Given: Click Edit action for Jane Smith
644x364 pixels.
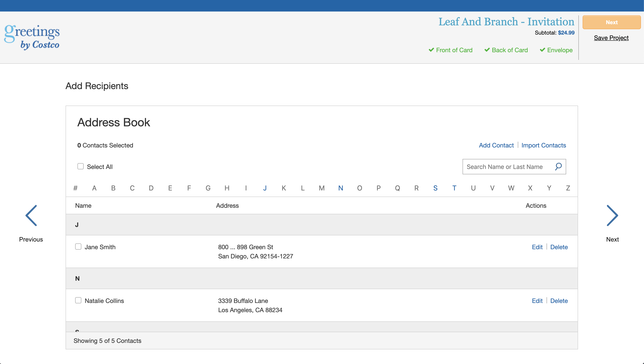Looking at the screenshot, I should [537, 247].
